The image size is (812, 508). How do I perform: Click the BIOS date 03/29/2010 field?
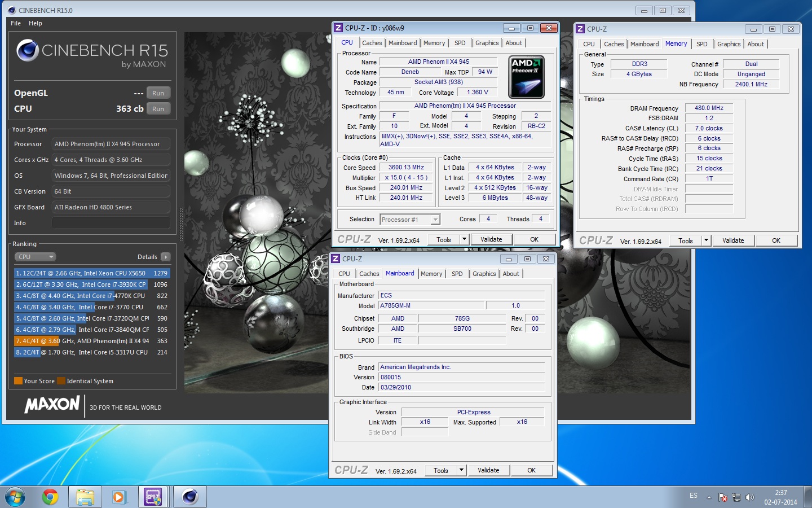pos(461,387)
